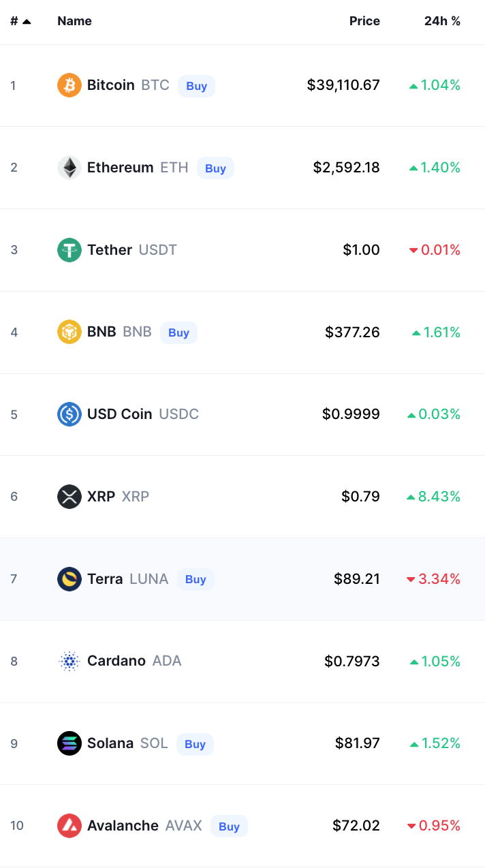The height and width of the screenshot is (868, 485).
Task: Click the Ethereum diamond logo icon
Action: [69, 168]
